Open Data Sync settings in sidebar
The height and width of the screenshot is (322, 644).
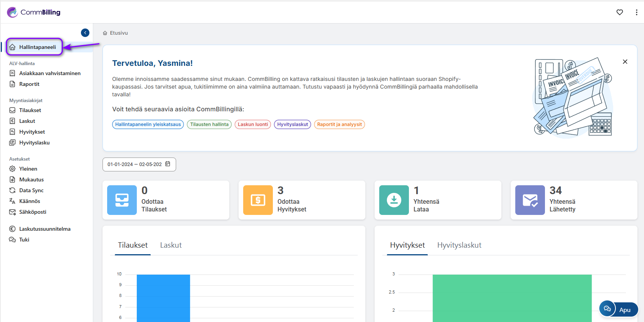pyautogui.click(x=31, y=190)
